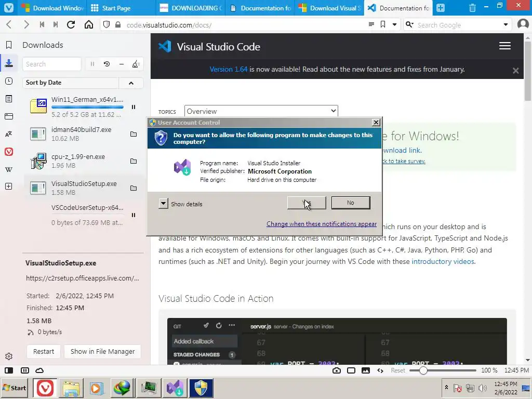532x399 pixels.
Task: Open folder for cpu-z_1.99-en.exe
Action: point(134,161)
